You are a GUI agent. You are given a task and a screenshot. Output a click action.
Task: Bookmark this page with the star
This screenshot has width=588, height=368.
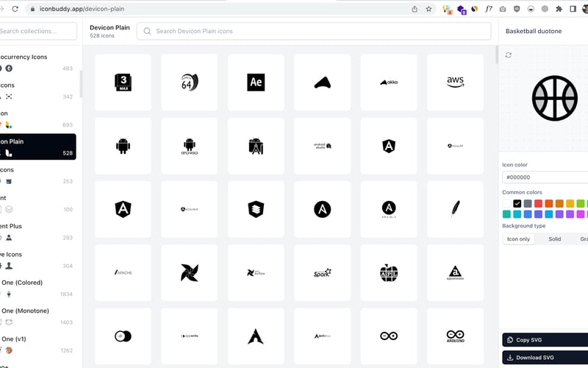pos(429,9)
